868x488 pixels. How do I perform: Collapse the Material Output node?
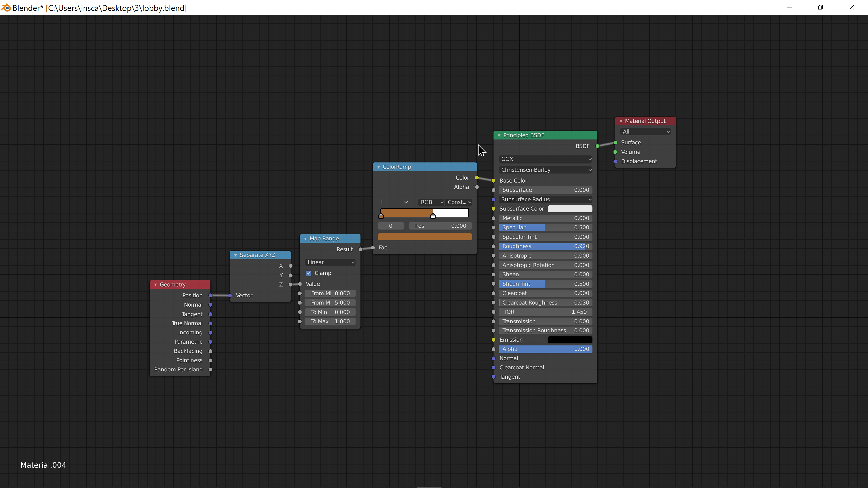[621, 121]
